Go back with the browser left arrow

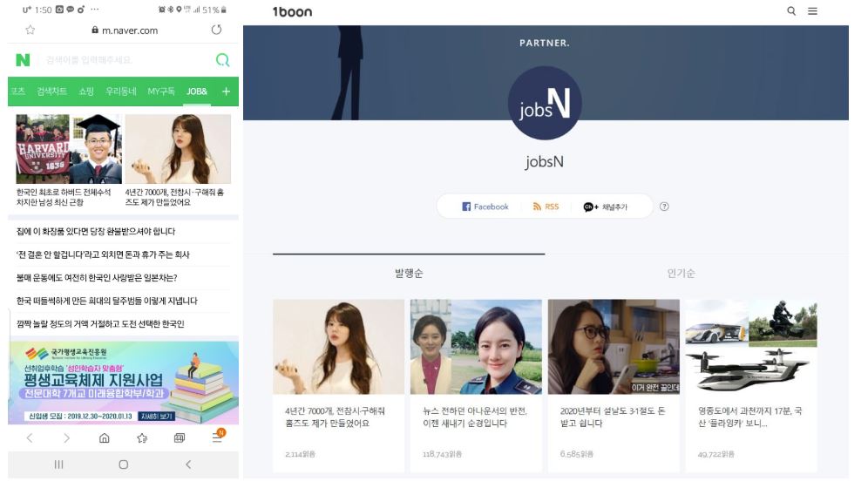click(30, 438)
